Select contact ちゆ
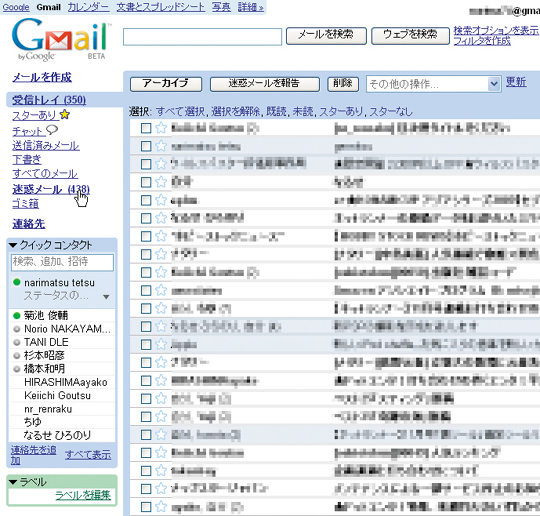The width and height of the screenshot is (540, 516). [x=33, y=422]
